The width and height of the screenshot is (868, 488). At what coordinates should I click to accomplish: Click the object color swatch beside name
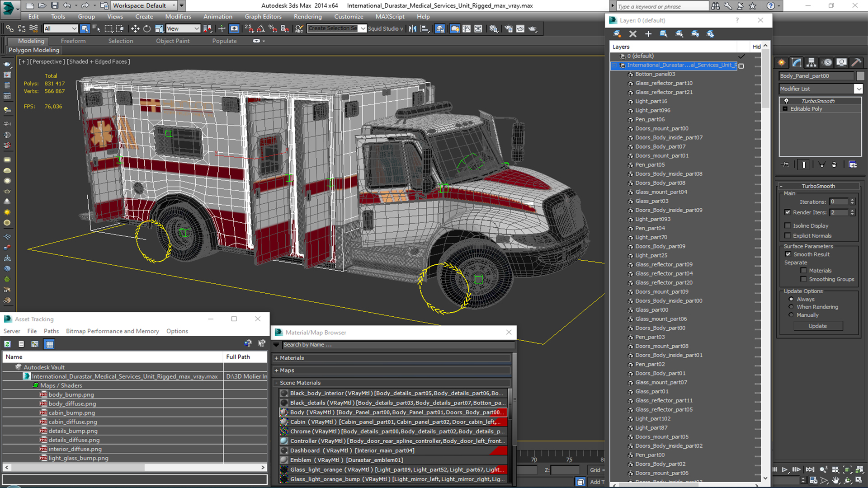[x=860, y=76]
